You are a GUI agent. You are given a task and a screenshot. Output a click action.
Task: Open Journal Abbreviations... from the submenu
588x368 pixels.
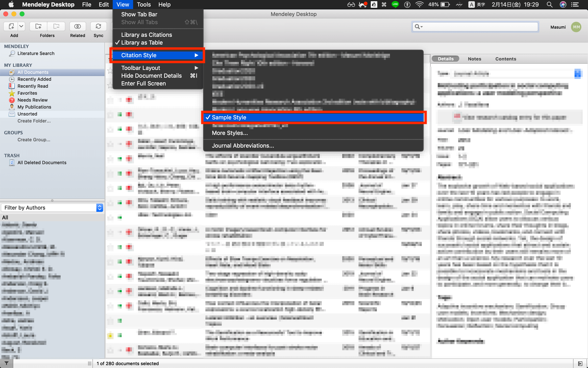313,146
